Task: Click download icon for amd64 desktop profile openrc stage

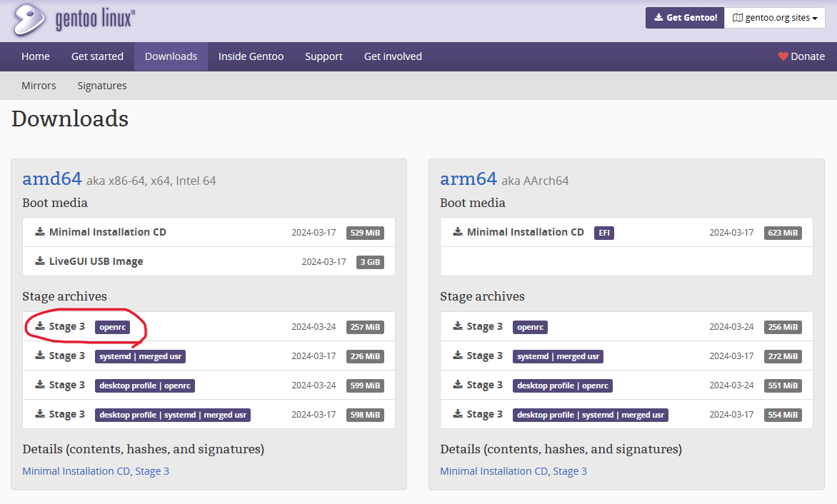Action: click(40, 385)
